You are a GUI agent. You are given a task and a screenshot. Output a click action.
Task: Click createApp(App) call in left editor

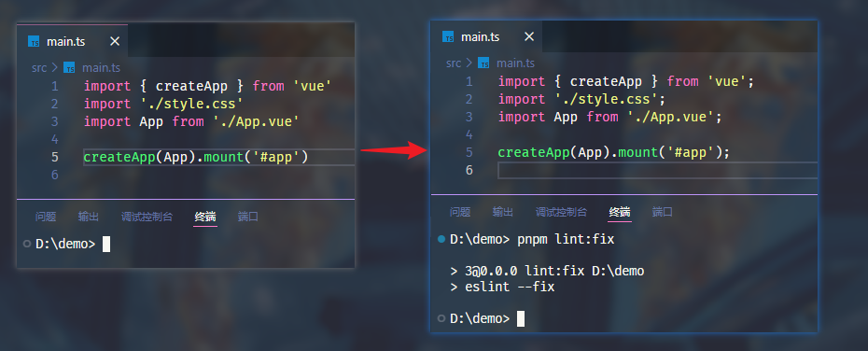coord(141,157)
